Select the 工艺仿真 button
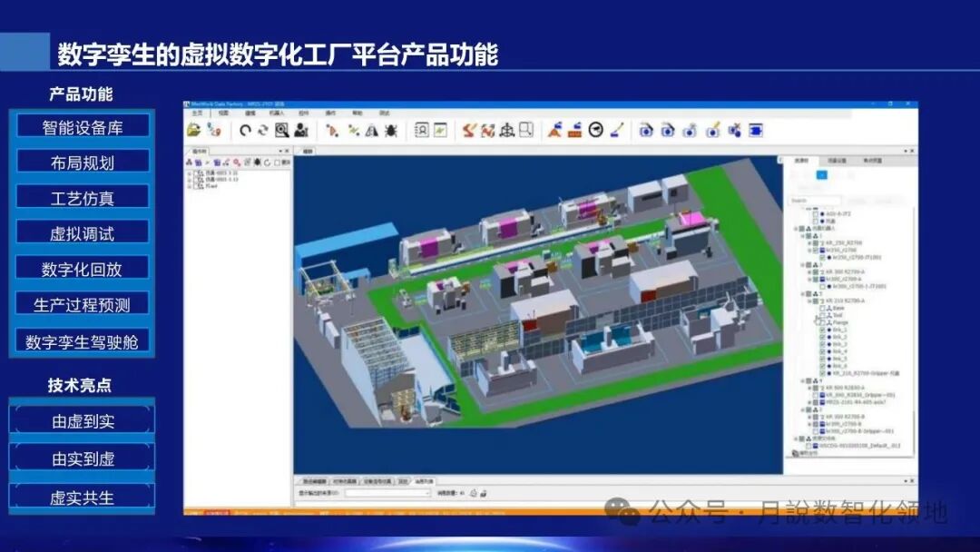 point(83,198)
